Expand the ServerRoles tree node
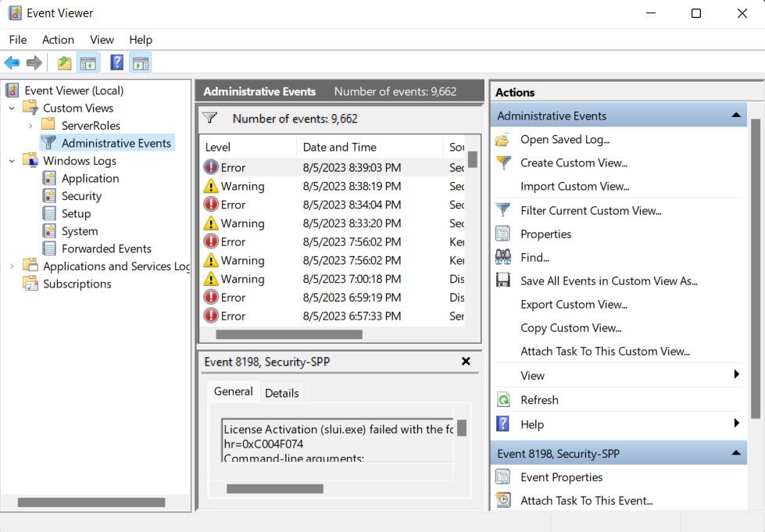Image resolution: width=765 pixels, height=532 pixels. click(x=30, y=126)
